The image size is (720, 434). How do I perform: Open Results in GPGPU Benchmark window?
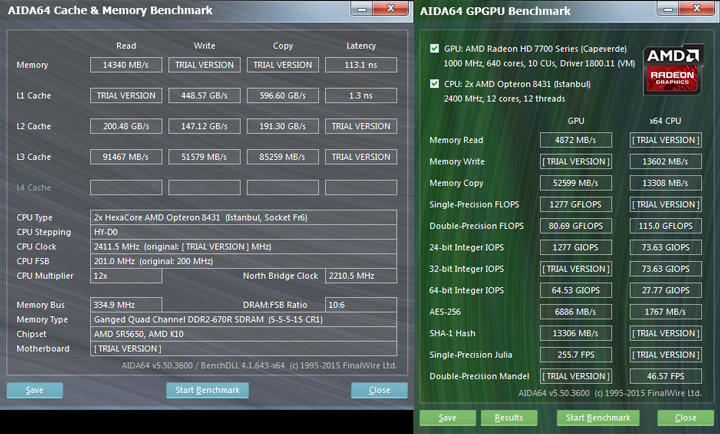pyautogui.click(x=509, y=418)
